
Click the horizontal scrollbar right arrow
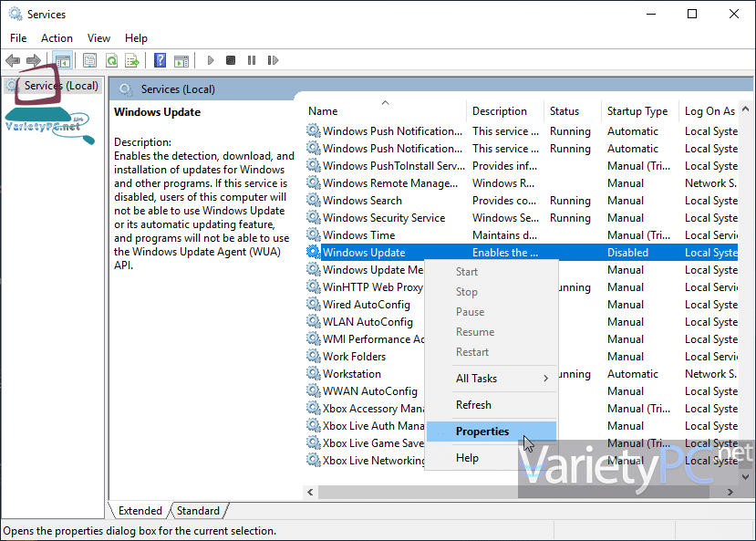730,492
